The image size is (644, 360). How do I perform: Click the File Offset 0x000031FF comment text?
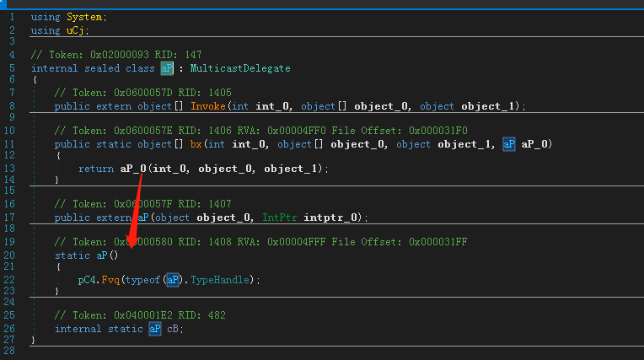400,242
